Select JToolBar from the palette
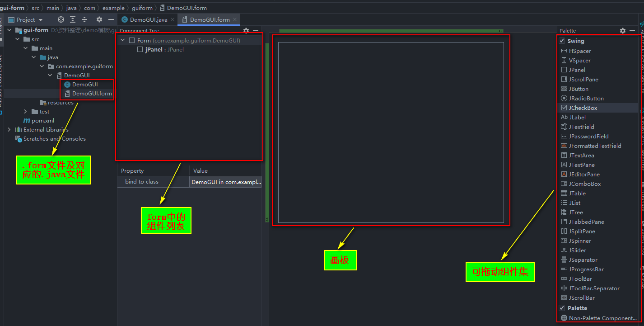Screen dimensions: 644x326 pyautogui.click(x=576, y=279)
